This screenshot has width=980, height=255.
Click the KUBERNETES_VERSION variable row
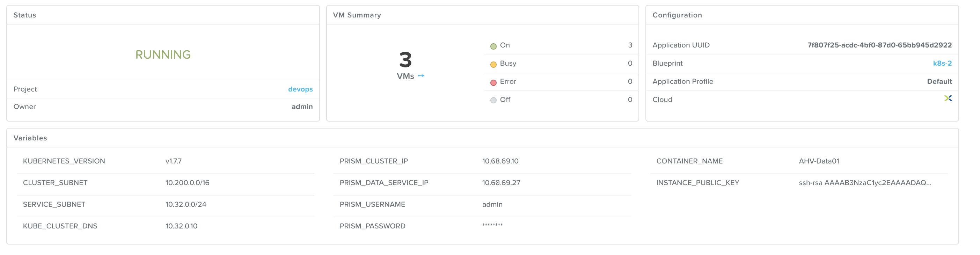(x=166, y=161)
